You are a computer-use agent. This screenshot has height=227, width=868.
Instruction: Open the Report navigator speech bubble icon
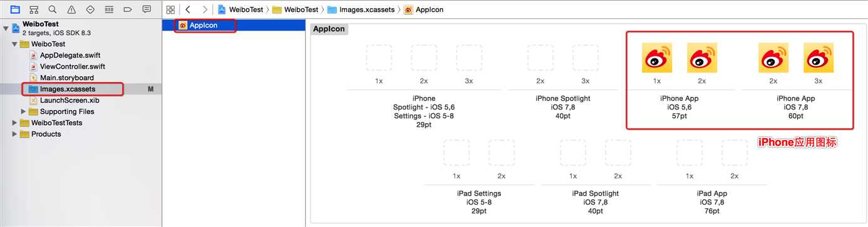tap(147, 9)
